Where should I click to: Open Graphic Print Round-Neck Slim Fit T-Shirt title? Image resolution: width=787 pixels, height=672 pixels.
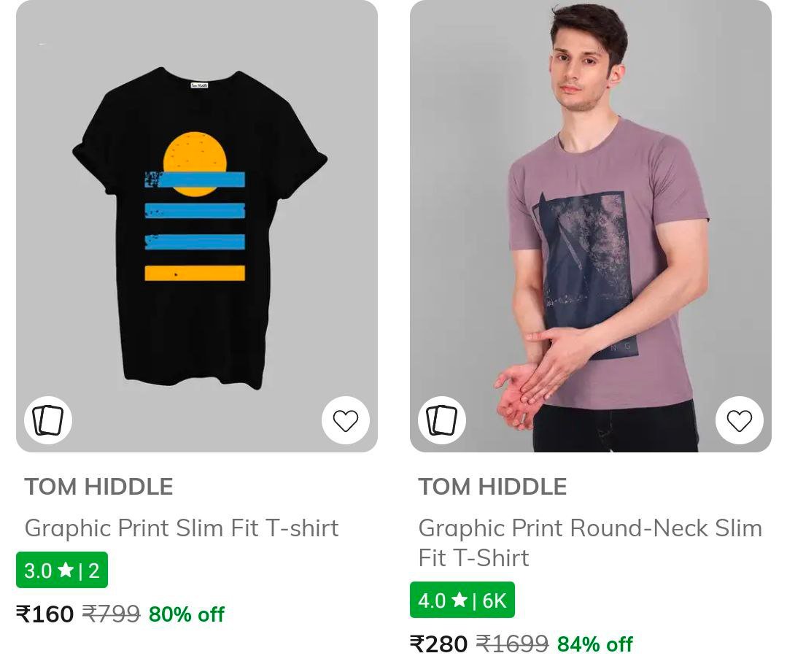pos(589,542)
